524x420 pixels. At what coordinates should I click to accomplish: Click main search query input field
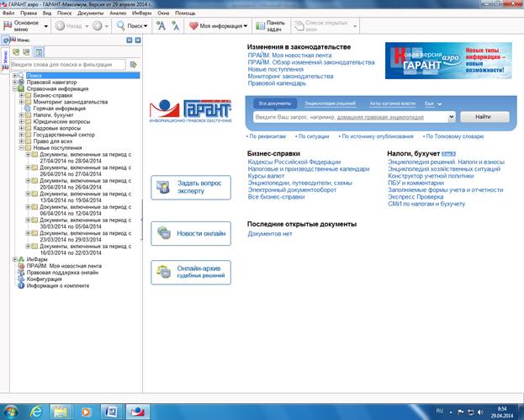pyautogui.click(x=350, y=117)
